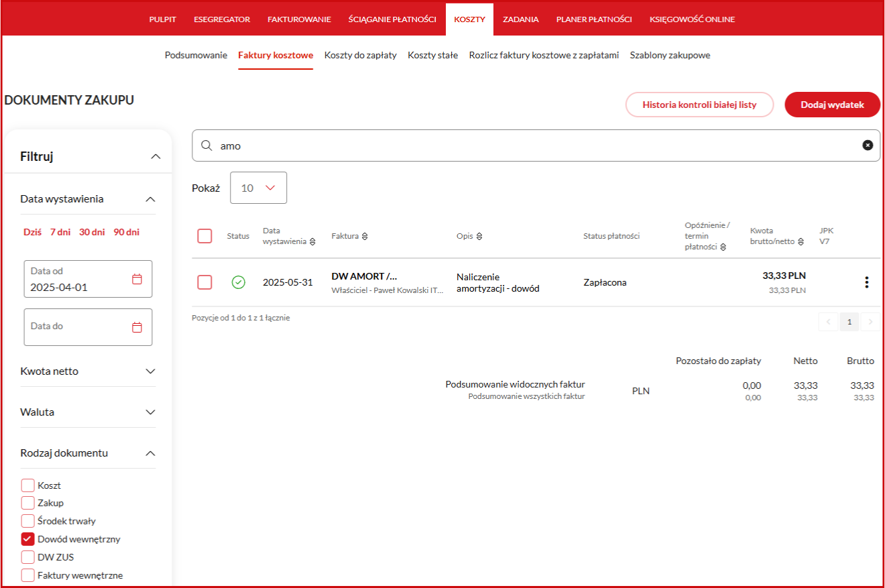885x588 pixels.
Task: Select the DW AMORT invoice row checkbox
Action: point(204,282)
